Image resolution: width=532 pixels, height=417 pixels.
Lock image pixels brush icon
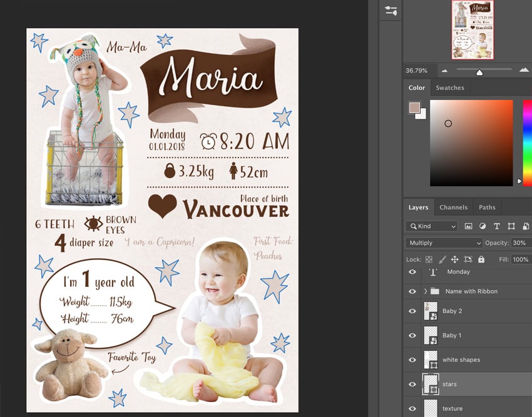point(442,259)
